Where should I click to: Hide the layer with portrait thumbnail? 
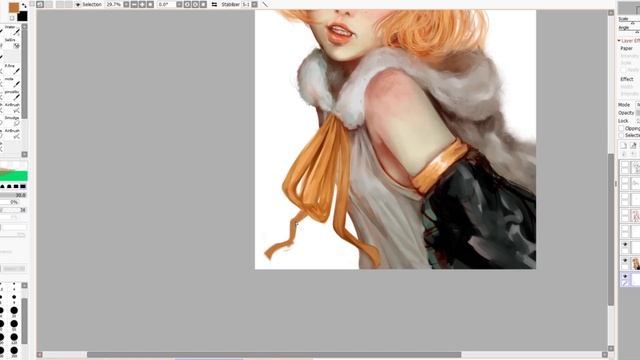click(x=625, y=261)
